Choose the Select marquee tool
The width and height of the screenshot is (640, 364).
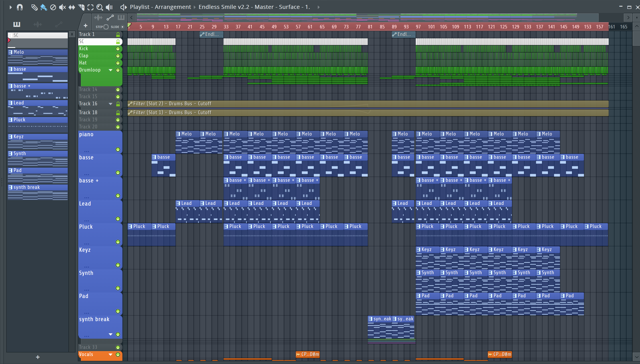(x=90, y=7)
